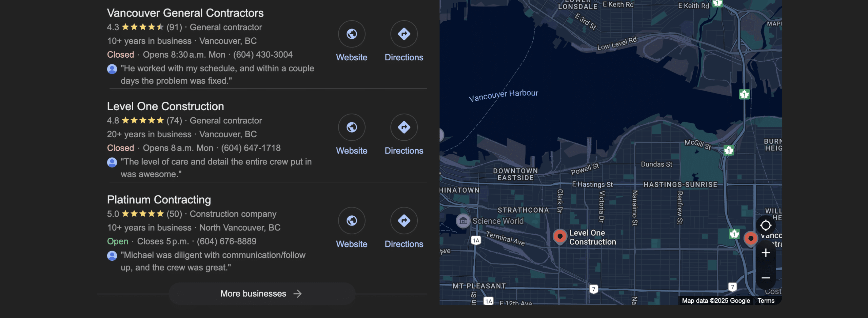Image resolution: width=868 pixels, height=318 pixels.
Task: Open reviewer avatar for Vancouver General Contractors quote
Action: click(112, 69)
